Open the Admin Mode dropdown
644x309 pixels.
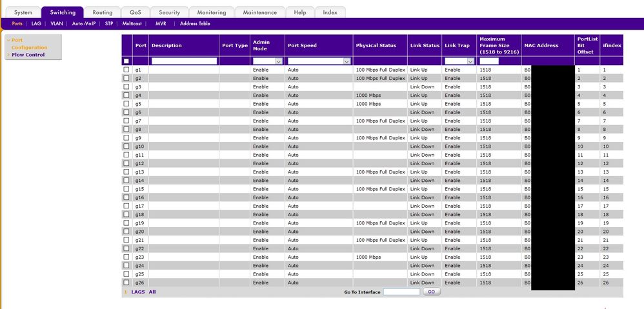point(268,61)
